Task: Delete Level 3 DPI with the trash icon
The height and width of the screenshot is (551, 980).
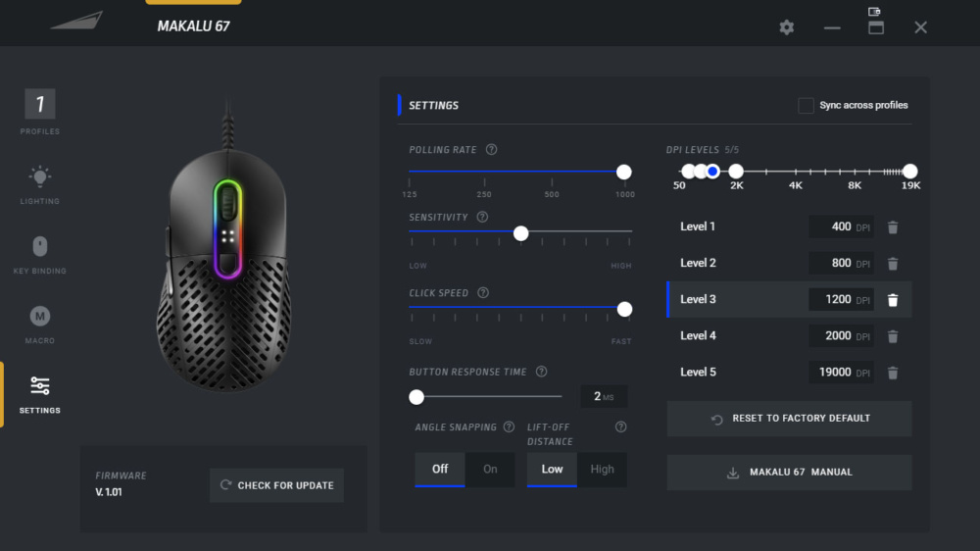Action: (x=893, y=300)
